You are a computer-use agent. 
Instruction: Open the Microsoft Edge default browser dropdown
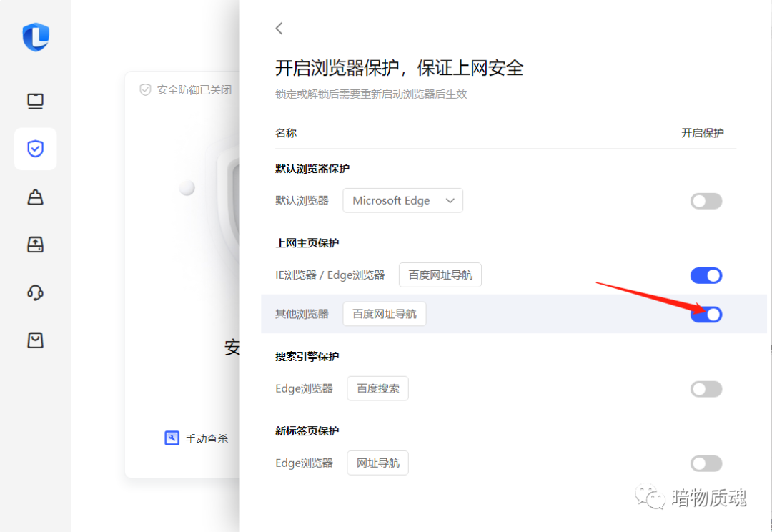click(402, 200)
